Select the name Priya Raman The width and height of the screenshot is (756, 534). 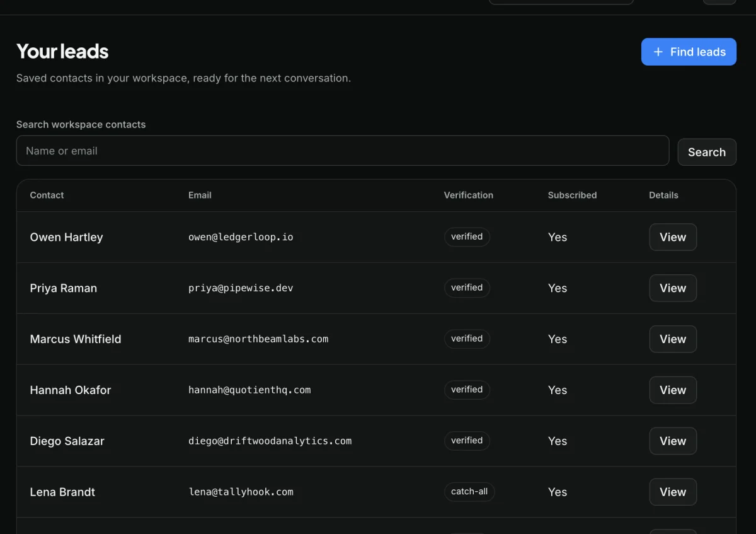pyautogui.click(x=64, y=288)
